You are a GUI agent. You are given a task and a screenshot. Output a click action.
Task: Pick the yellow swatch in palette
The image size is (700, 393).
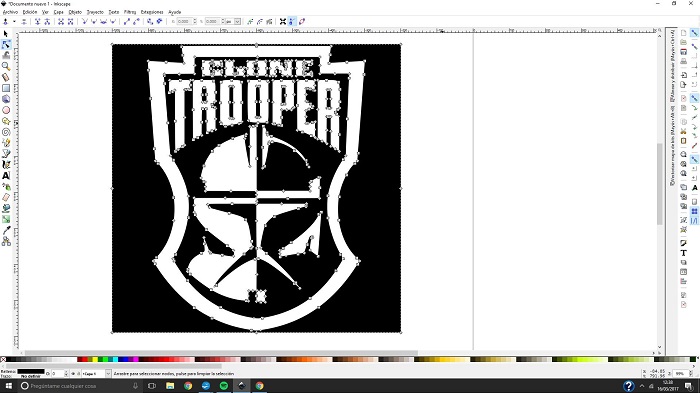(x=95, y=359)
